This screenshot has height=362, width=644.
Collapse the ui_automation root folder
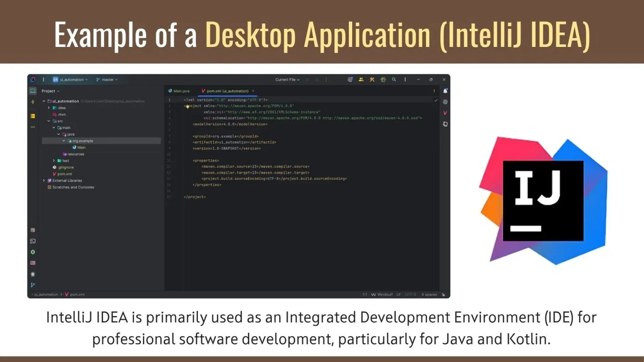pyautogui.click(x=44, y=101)
